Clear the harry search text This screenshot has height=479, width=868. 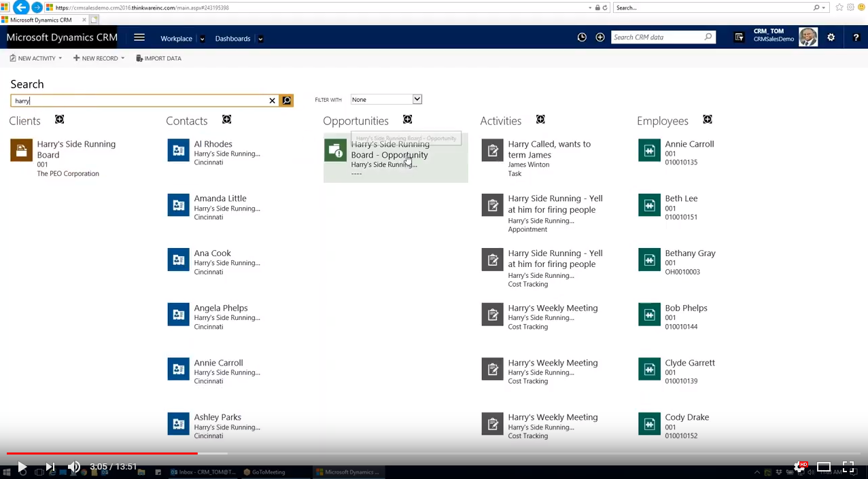273,101
